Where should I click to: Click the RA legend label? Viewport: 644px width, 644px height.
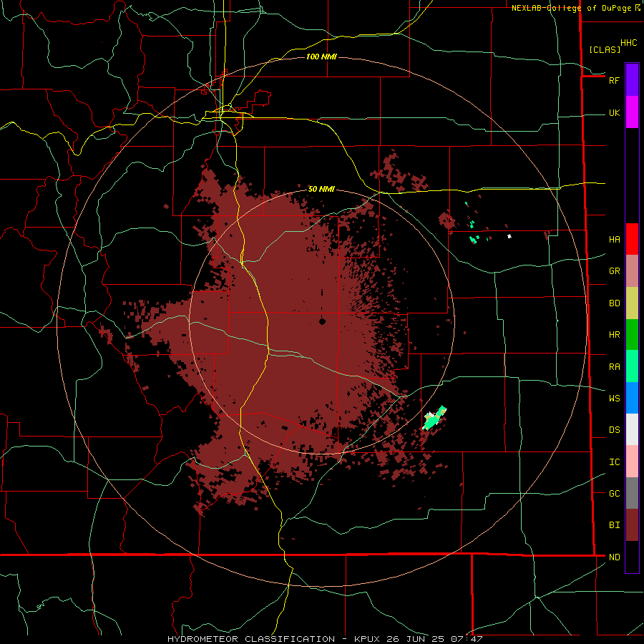pyautogui.click(x=614, y=367)
